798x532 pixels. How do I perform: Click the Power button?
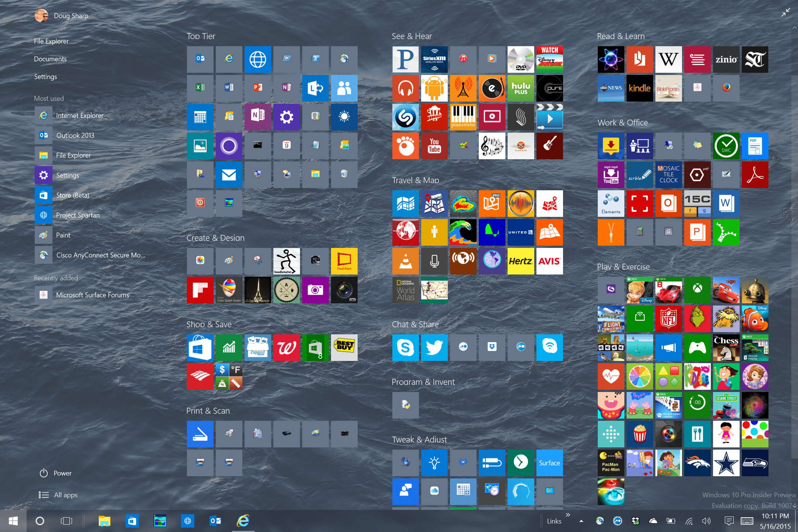[55, 473]
